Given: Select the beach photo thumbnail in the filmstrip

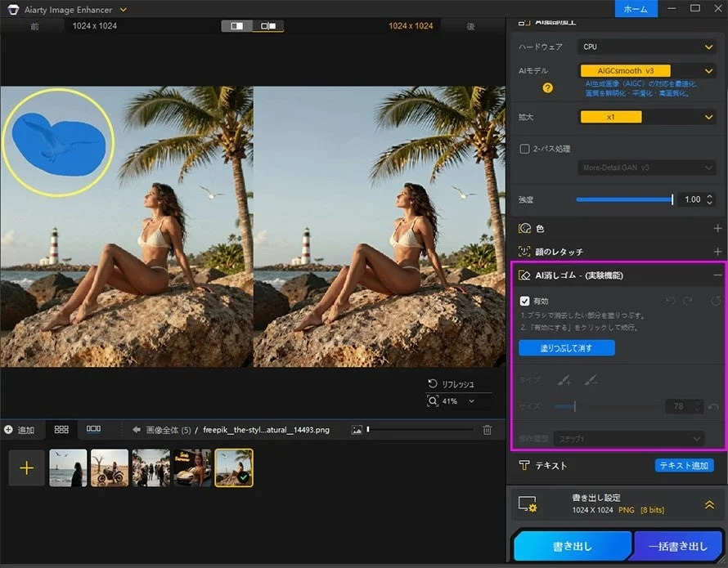Looking at the screenshot, I should pyautogui.click(x=68, y=467).
